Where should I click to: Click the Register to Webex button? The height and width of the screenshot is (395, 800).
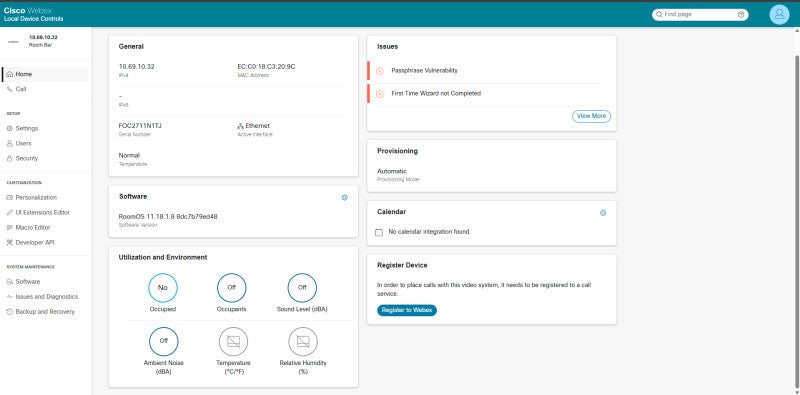(x=407, y=310)
